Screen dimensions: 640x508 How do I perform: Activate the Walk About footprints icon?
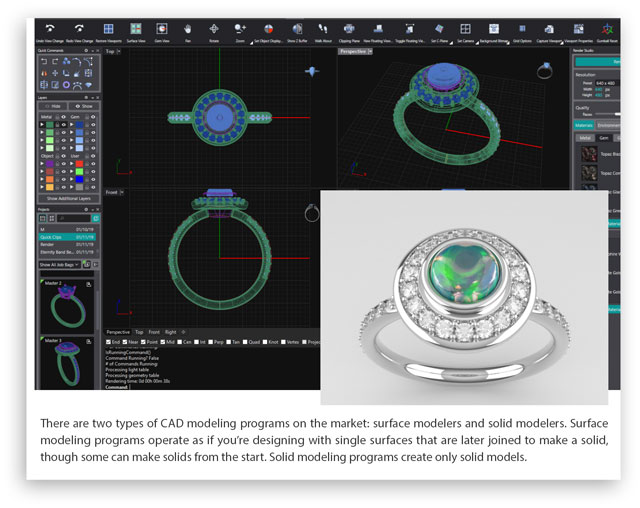323,29
